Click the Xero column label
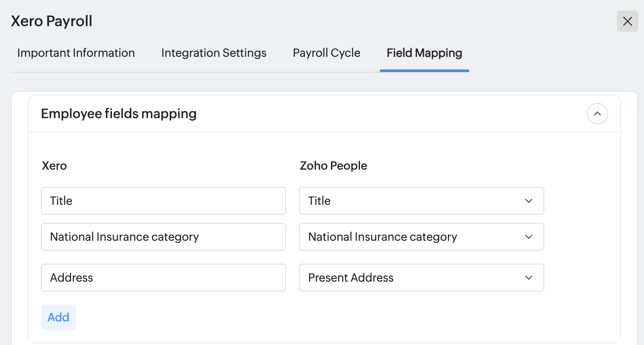Viewport: 644px width, 345px height. pyautogui.click(x=54, y=166)
